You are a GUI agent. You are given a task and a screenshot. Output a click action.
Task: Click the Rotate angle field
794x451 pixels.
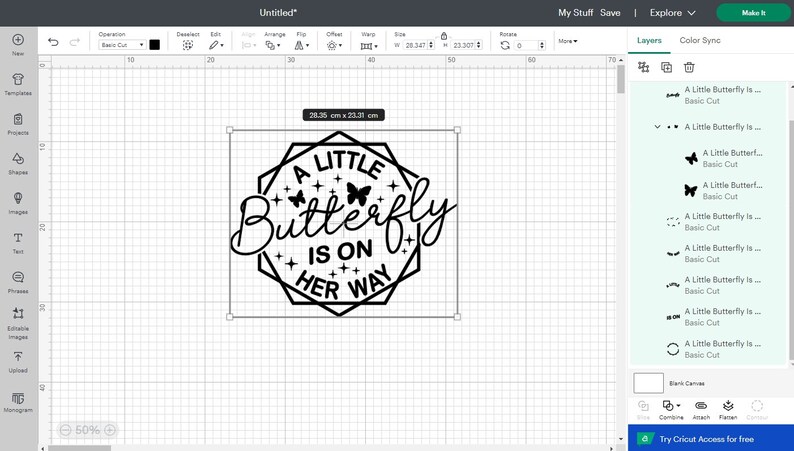[526, 46]
